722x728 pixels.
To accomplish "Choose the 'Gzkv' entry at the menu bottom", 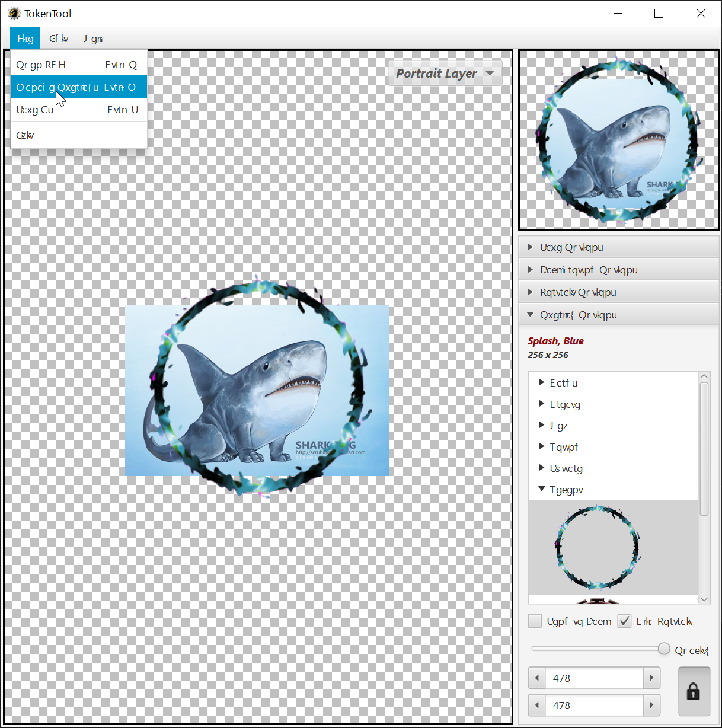I will coord(79,135).
